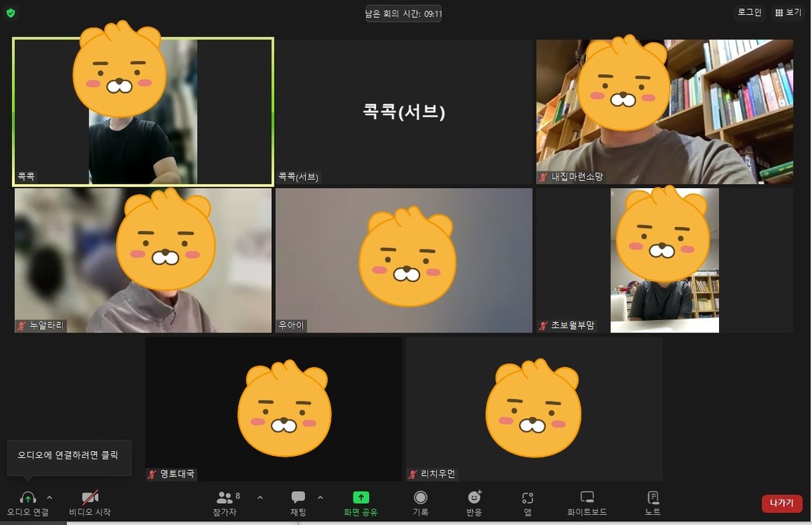The width and height of the screenshot is (812, 525).
Task: Expand the chat options chevron
Action: click(320, 498)
